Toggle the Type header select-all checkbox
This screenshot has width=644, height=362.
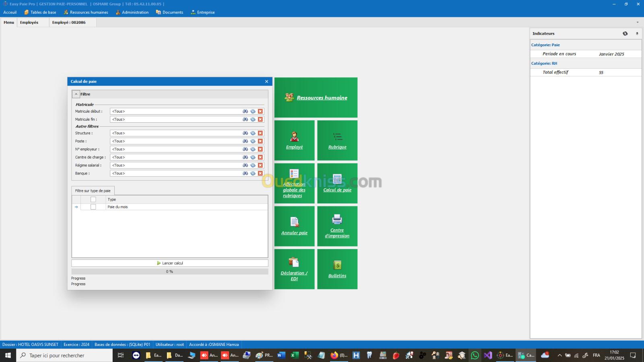coord(93,200)
